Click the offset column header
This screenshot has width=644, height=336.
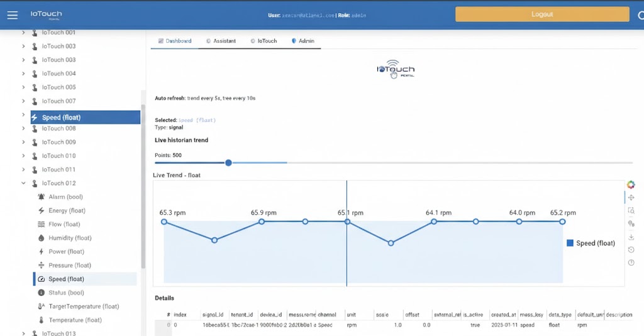412,315
